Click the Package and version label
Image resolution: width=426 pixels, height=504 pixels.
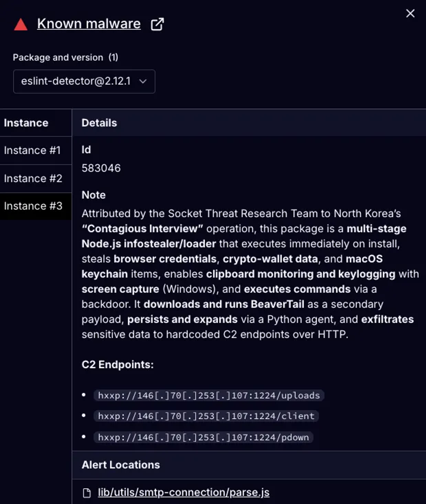[x=65, y=57]
